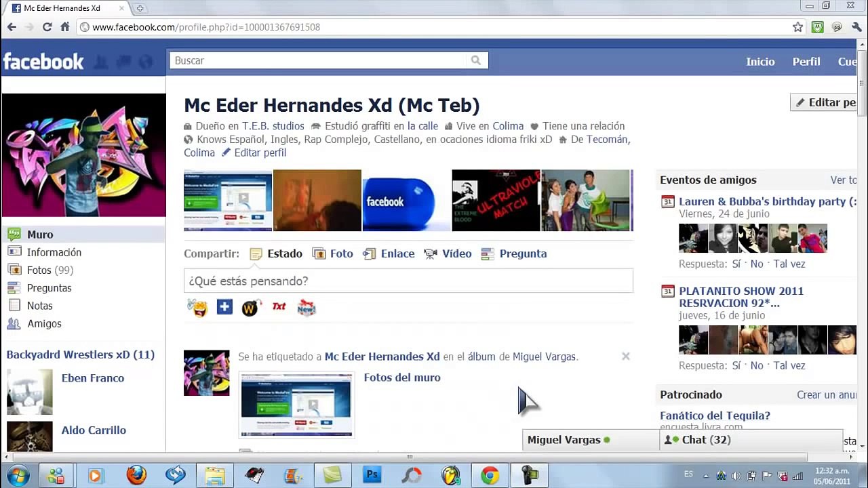
Task: Open FL Studio from the taskbar
Action: [450, 475]
